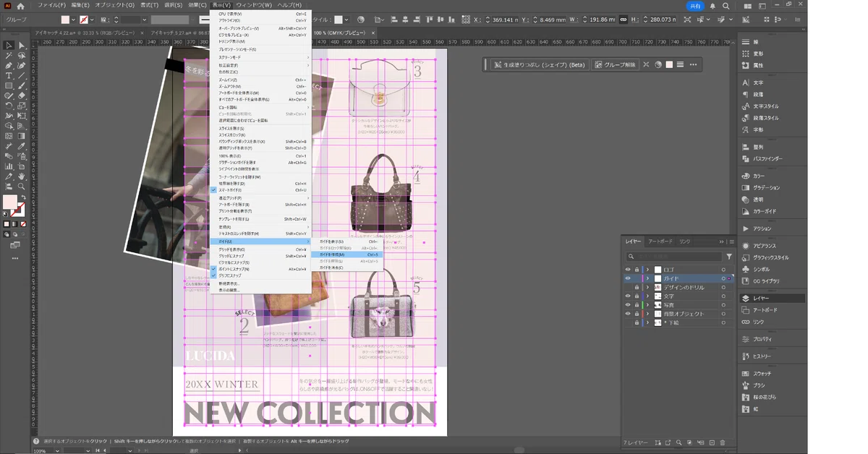The image size is (868, 454).
Task: Open the fill color dropdown arrow
Action: click(74, 20)
